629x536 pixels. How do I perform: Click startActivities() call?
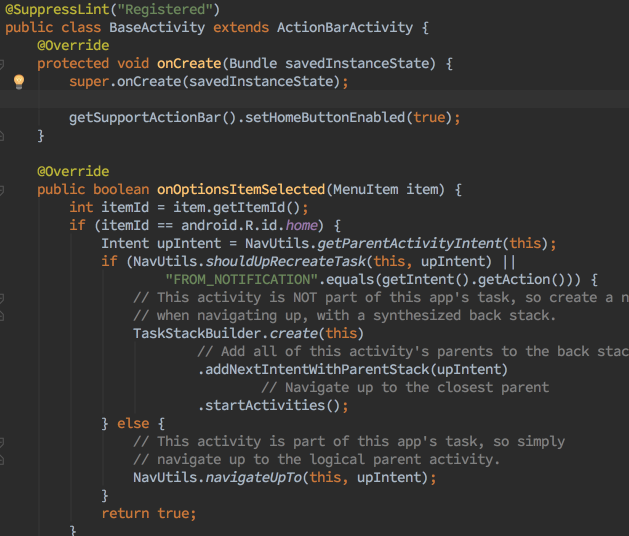(x=273, y=406)
